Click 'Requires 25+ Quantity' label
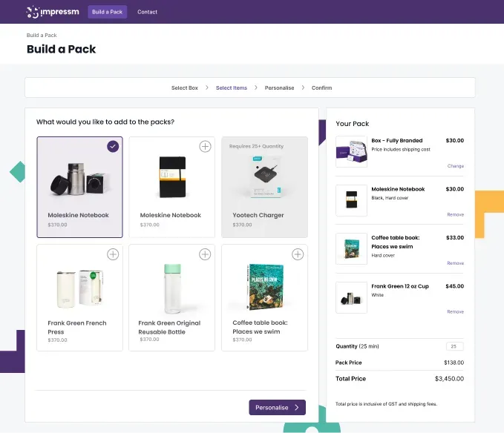The height and width of the screenshot is (433, 504). point(256,146)
